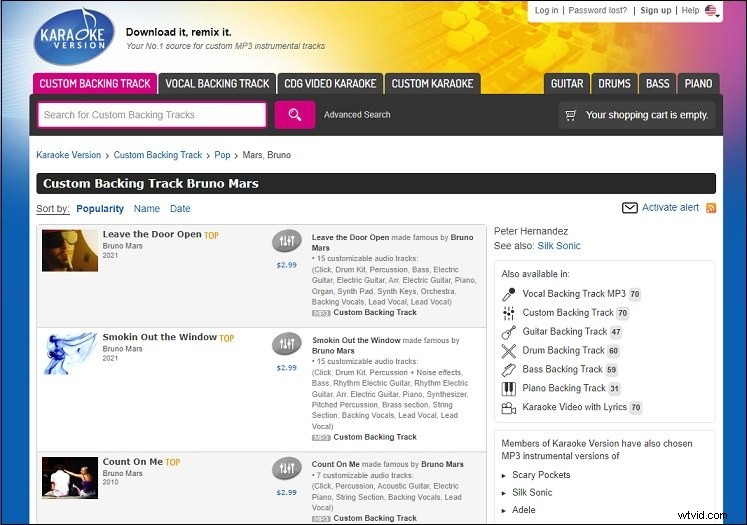Sort tracks by Date
This screenshot has width=747, height=525.
click(180, 209)
